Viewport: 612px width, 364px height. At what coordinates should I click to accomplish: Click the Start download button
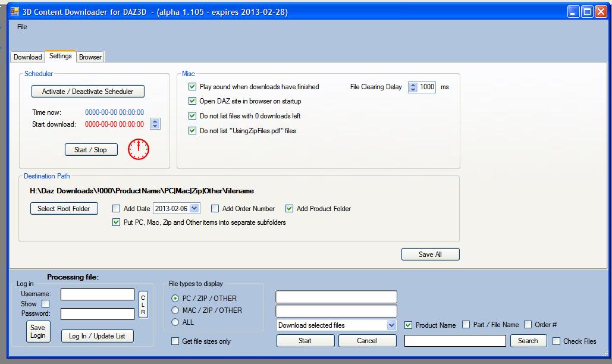click(x=305, y=341)
